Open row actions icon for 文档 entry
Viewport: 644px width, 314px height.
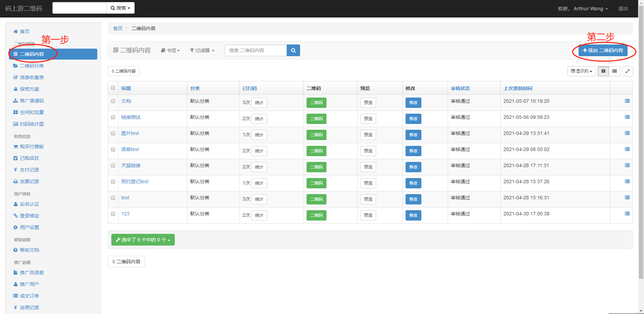click(x=627, y=101)
